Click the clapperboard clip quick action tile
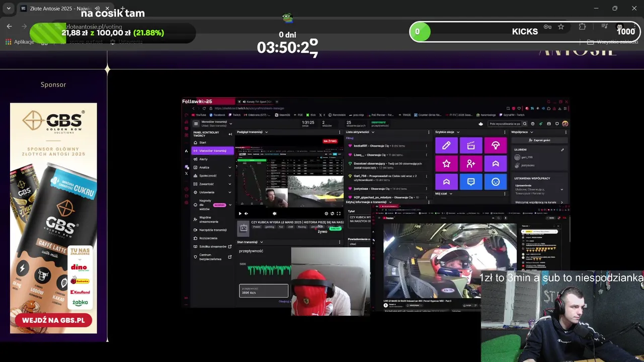The width and height of the screenshot is (644, 362). click(x=471, y=145)
